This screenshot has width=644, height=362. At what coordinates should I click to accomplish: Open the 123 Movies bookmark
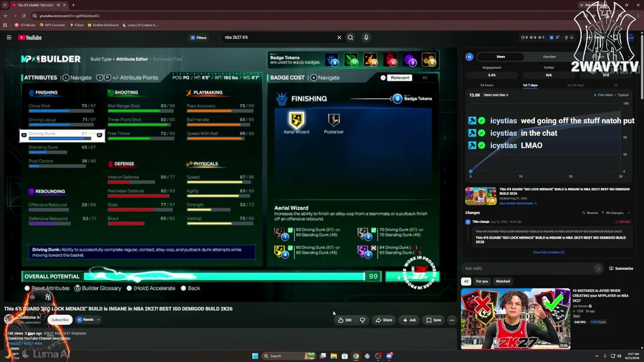pos(25,25)
